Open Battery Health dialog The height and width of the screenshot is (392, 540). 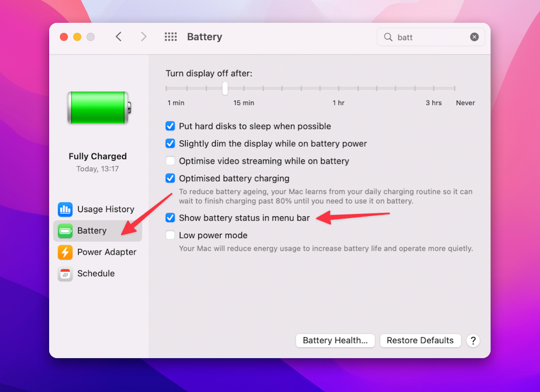coord(335,340)
